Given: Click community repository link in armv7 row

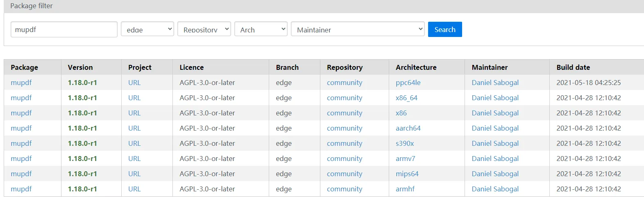Looking at the screenshot, I should 345,159.
